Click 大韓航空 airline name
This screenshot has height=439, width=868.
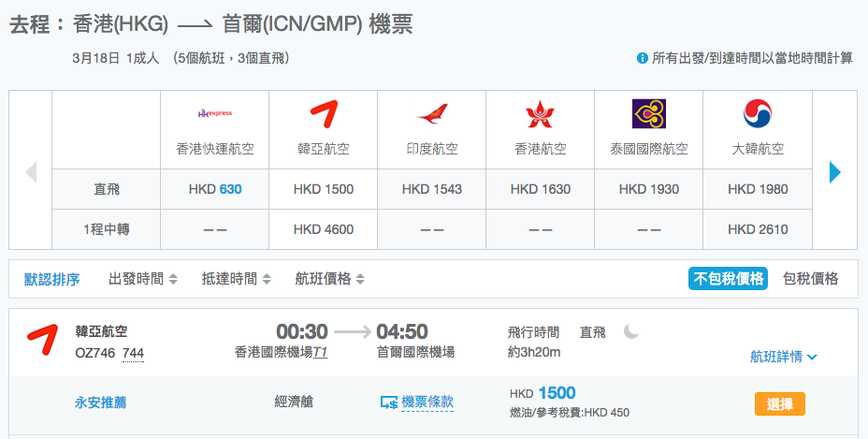[758, 149]
